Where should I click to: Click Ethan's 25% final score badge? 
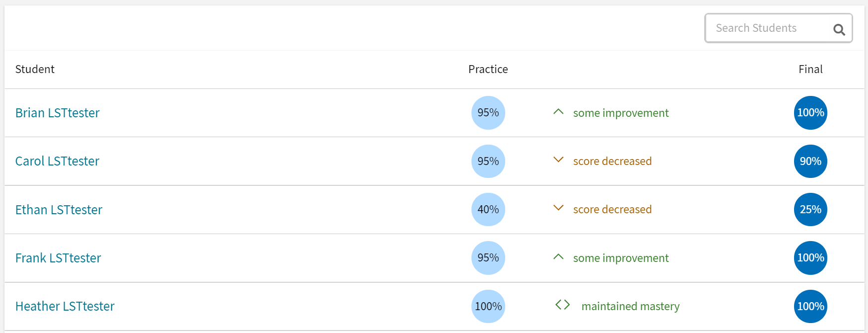810,209
